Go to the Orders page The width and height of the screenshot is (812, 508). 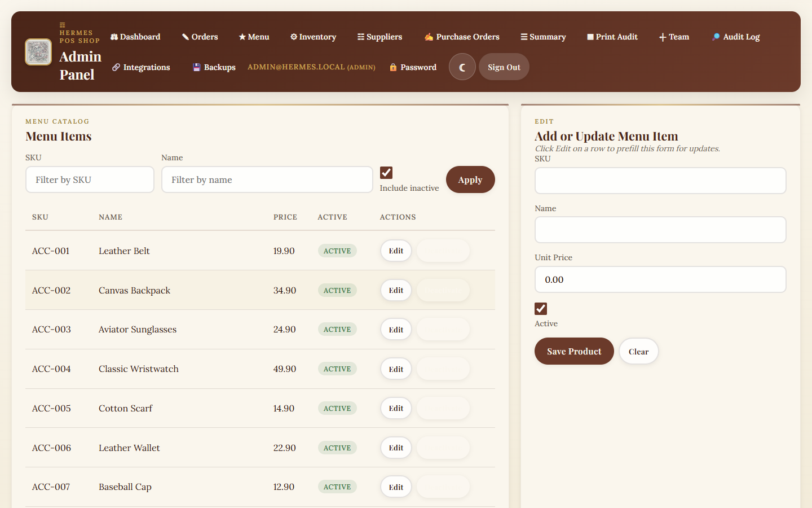click(x=200, y=37)
